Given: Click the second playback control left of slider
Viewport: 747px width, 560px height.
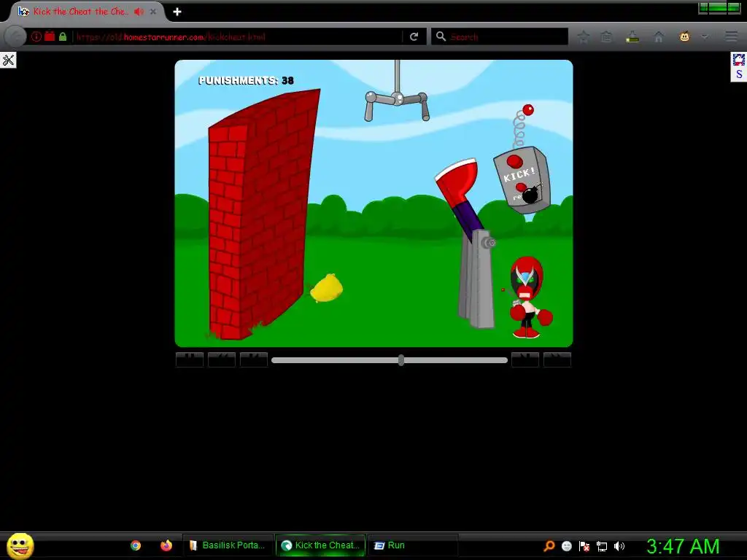Looking at the screenshot, I should [x=222, y=359].
